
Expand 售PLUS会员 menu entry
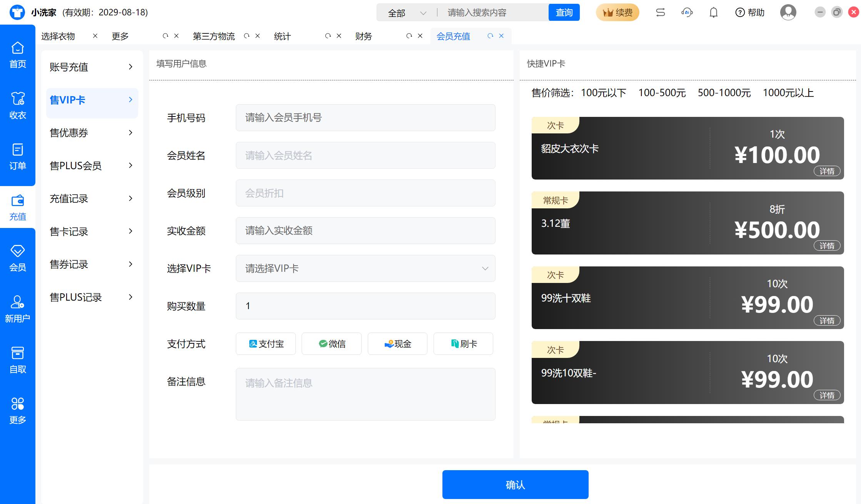[x=92, y=166]
